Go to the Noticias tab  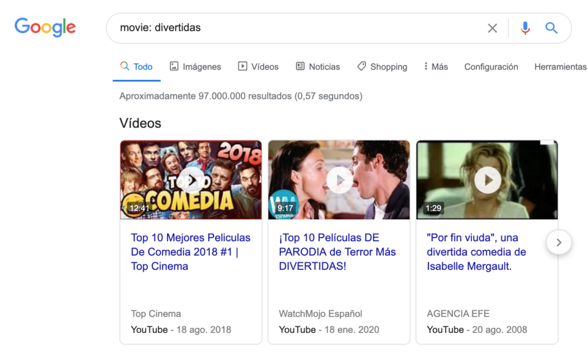click(x=318, y=67)
